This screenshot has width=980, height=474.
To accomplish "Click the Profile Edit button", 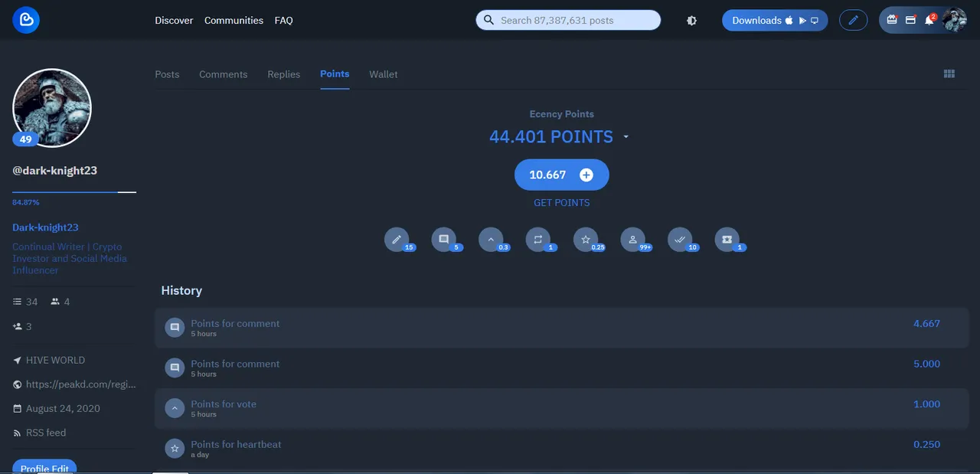I will (44, 466).
